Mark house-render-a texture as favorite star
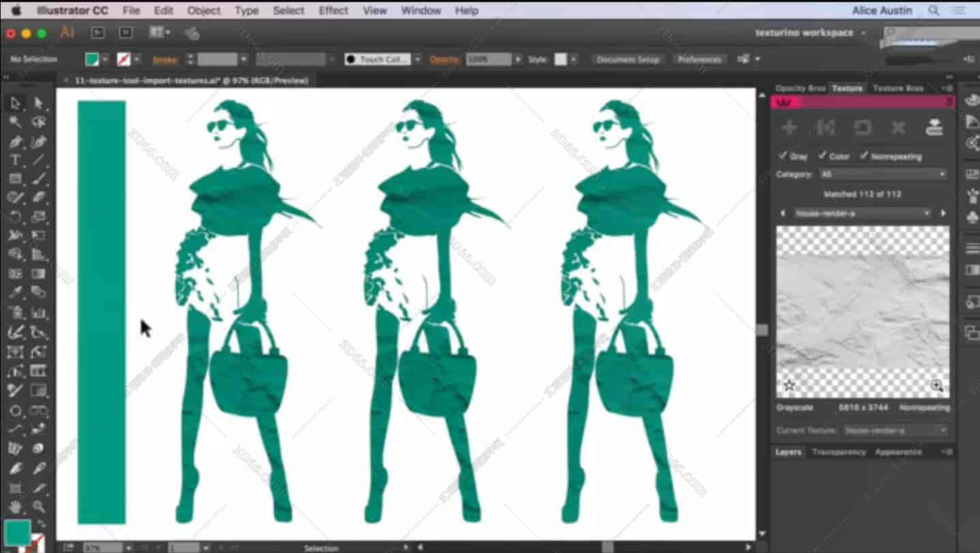 pyautogui.click(x=790, y=385)
